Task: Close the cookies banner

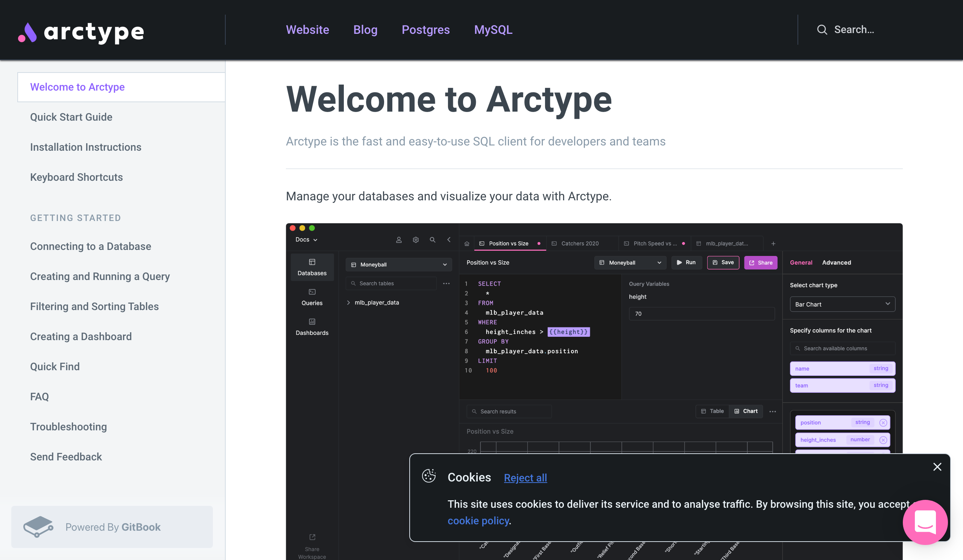Action: click(937, 466)
